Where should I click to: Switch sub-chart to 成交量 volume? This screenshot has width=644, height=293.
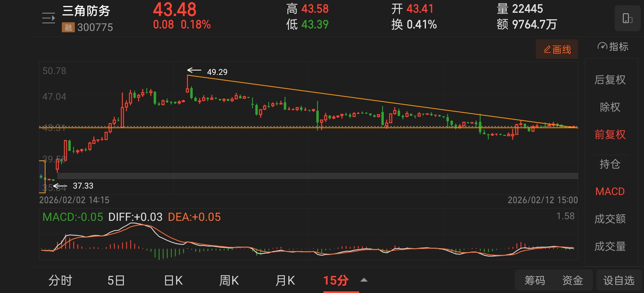[x=610, y=246]
